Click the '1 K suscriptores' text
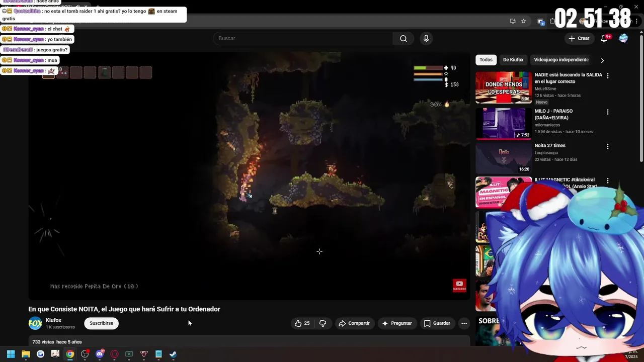The image size is (644, 362). pos(60,327)
